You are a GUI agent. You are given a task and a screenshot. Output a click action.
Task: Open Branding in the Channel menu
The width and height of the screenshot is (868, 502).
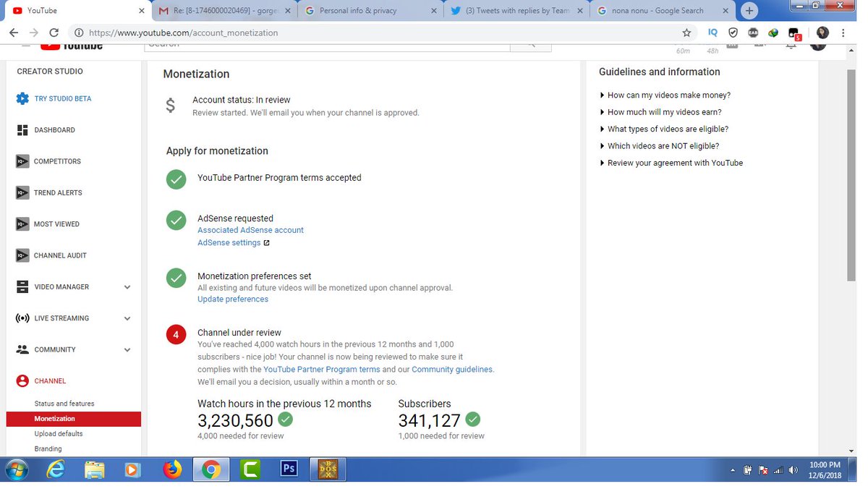48,449
